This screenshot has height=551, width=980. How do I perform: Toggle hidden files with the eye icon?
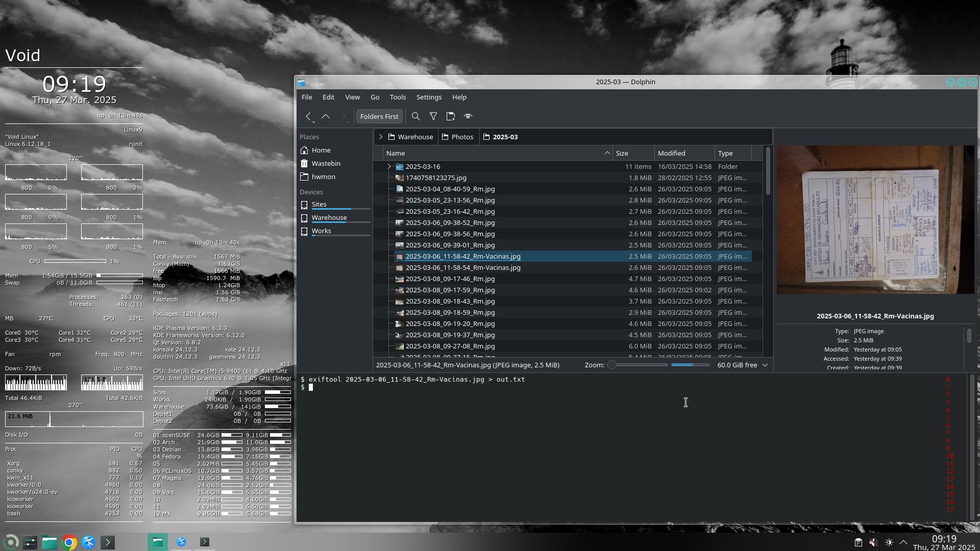point(468,116)
